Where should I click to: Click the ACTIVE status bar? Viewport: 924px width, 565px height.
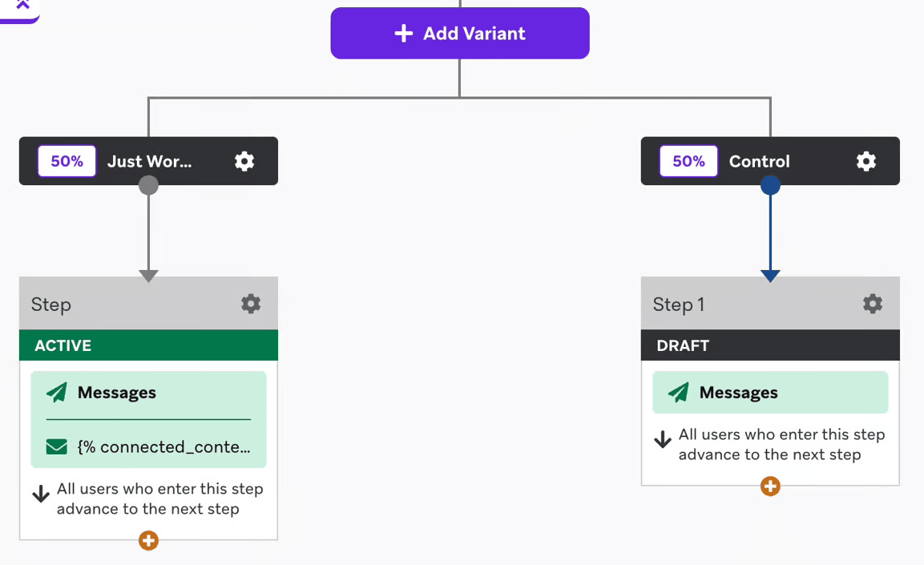coord(148,345)
